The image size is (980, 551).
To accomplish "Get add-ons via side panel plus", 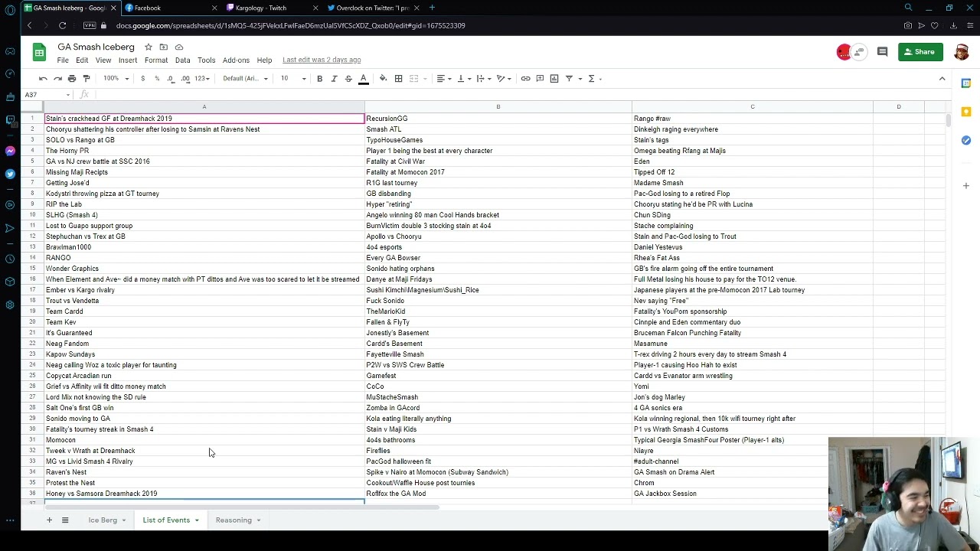I will coord(966,185).
